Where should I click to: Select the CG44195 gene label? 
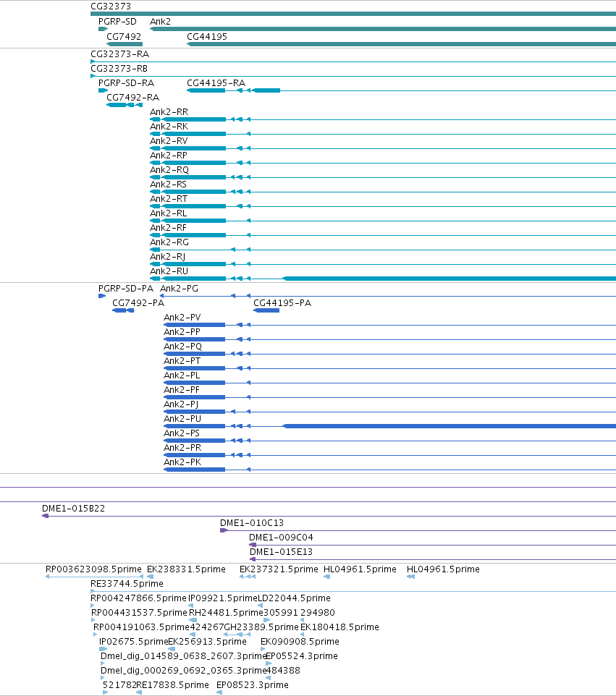207,37
